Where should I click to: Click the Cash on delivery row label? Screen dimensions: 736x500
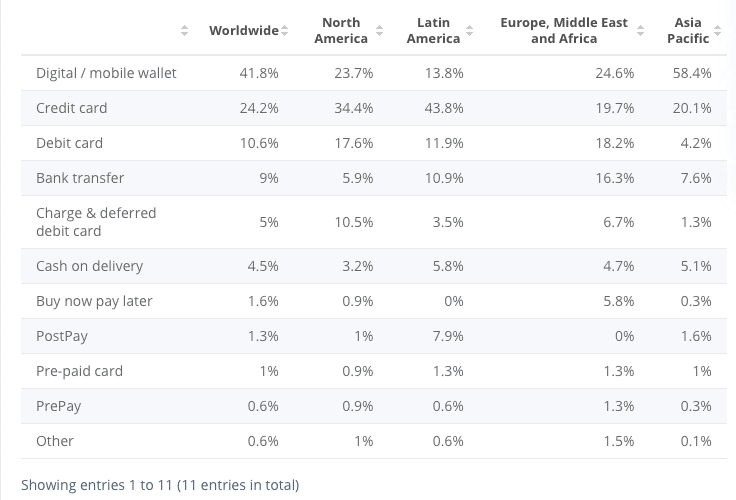(x=89, y=266)
